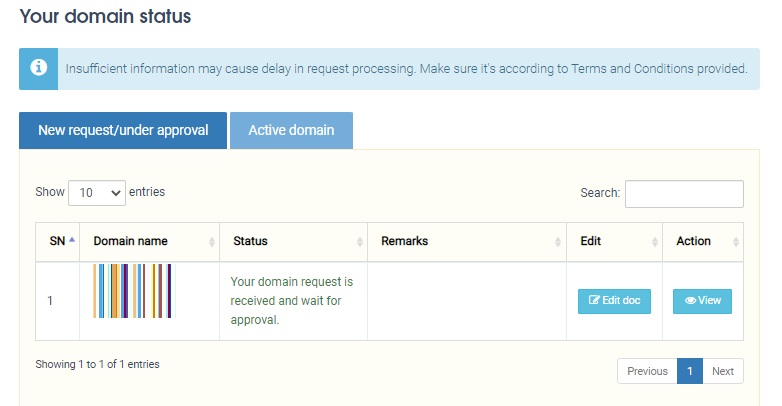Sort by Domain name column arrows

(212, 242)
